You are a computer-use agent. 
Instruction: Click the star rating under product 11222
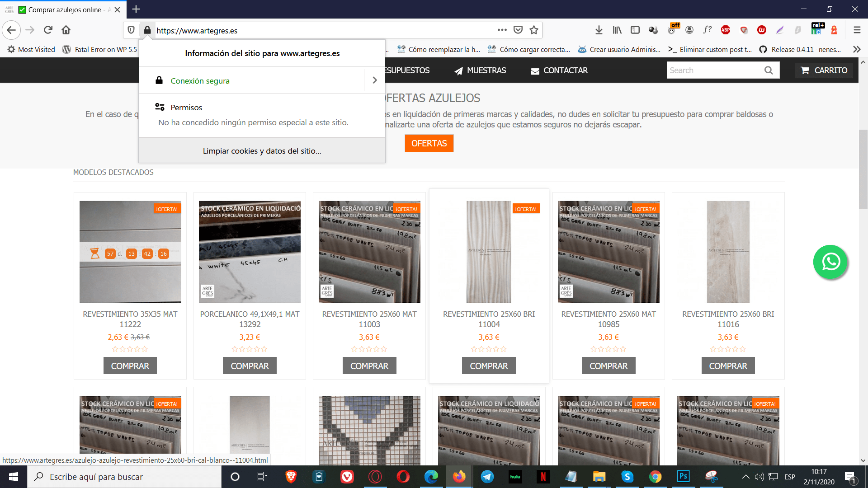tap(130, 349)
